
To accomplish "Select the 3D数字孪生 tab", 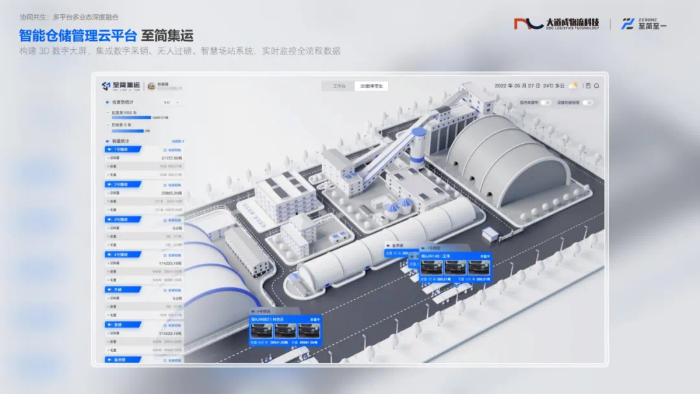I will tap(371, 86).
